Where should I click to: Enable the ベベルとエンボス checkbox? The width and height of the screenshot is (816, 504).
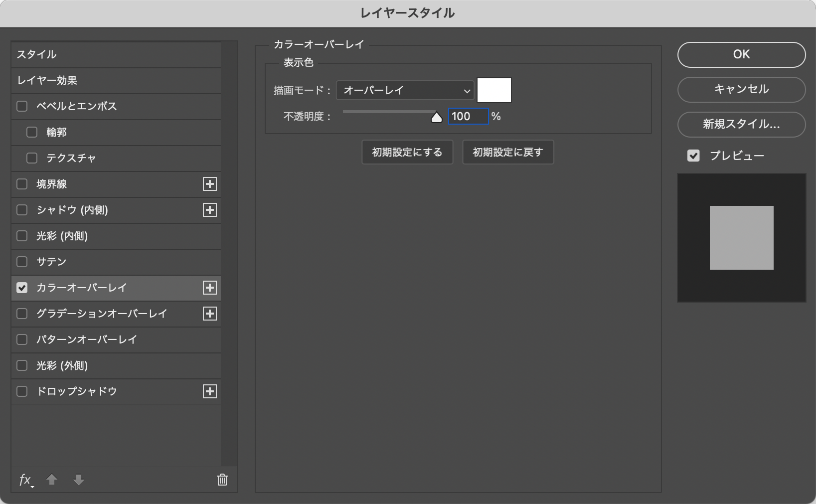[x=22, y=106]
